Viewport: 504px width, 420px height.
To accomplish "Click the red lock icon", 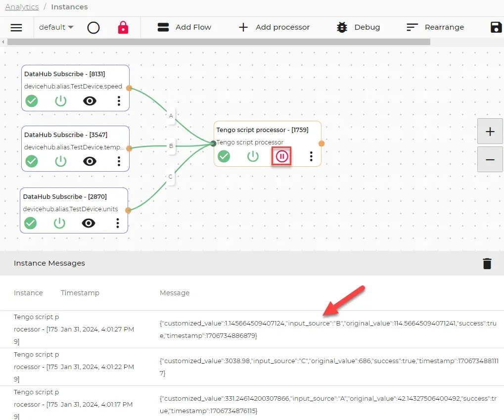I will (123, 27).
